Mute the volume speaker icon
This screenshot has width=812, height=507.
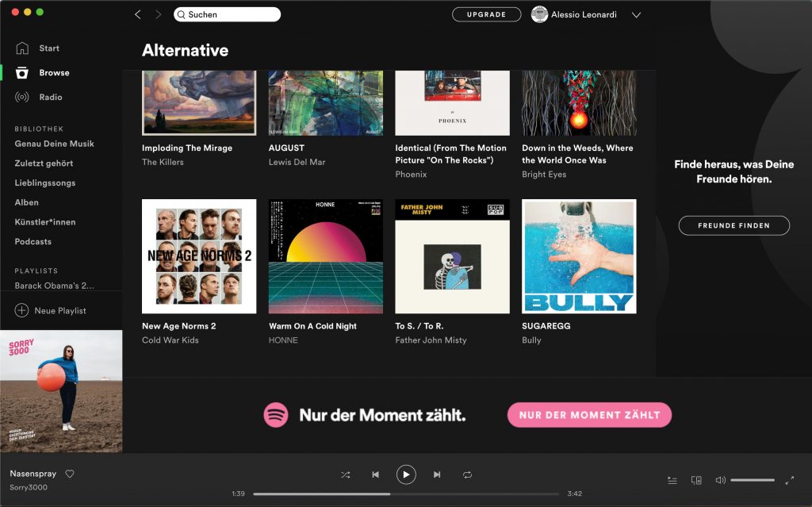720,480
